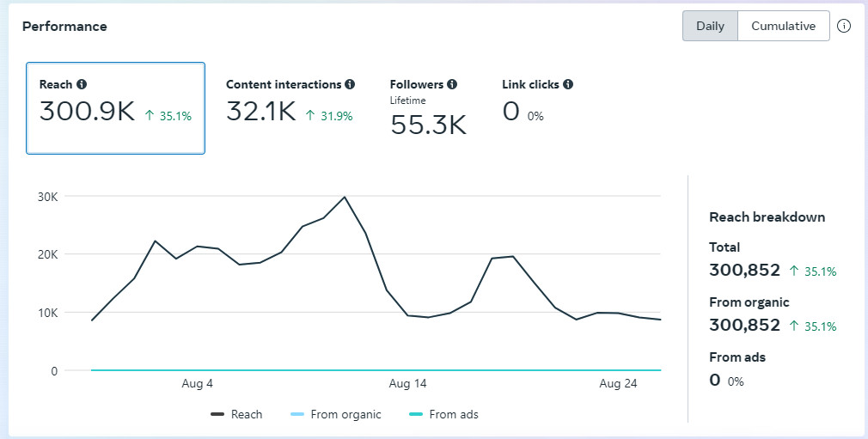Click the Link clicks info icon
The width and height of the screenshot is (868, 439).
[x=568, y=84]
